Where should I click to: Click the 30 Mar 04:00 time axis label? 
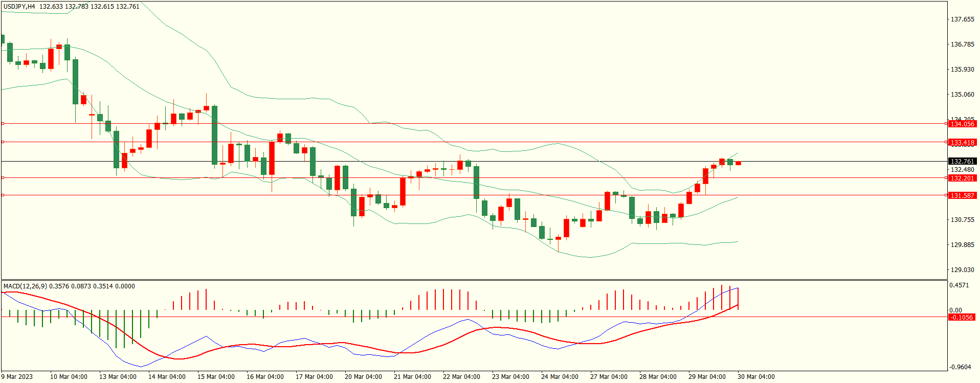pos(756,377)
